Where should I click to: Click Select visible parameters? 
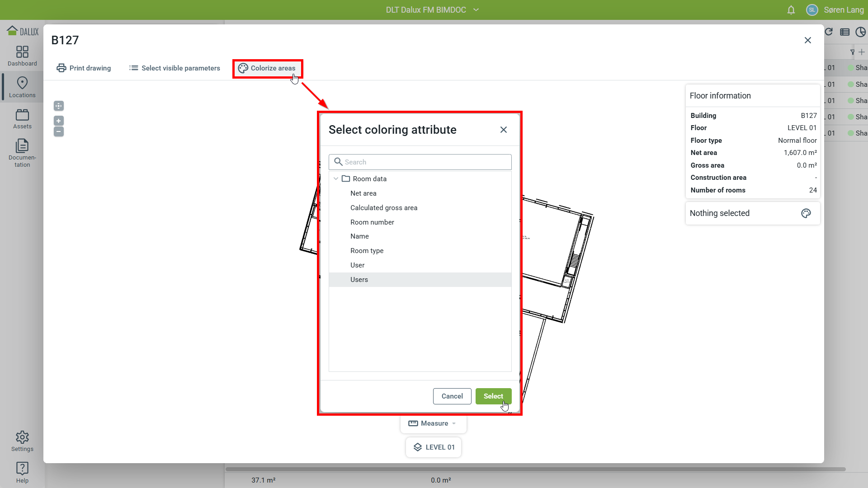point(175,68)
